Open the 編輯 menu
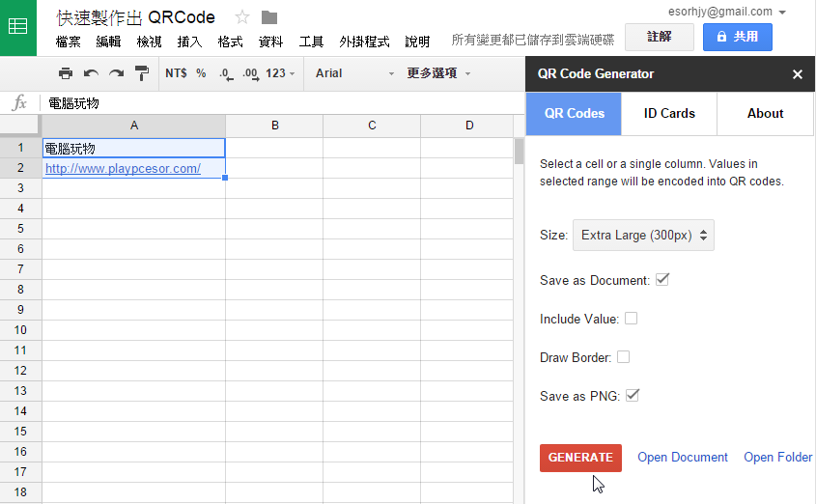Viewport: 816px width, 504px height. pyautogui.click(x=108, y=42)
